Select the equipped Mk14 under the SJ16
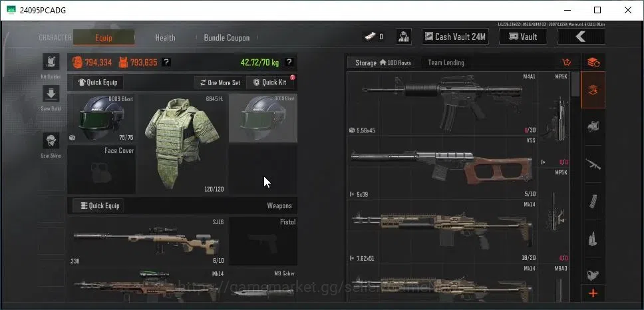Viewport: 644px width, 310px height. coord(147,285)
